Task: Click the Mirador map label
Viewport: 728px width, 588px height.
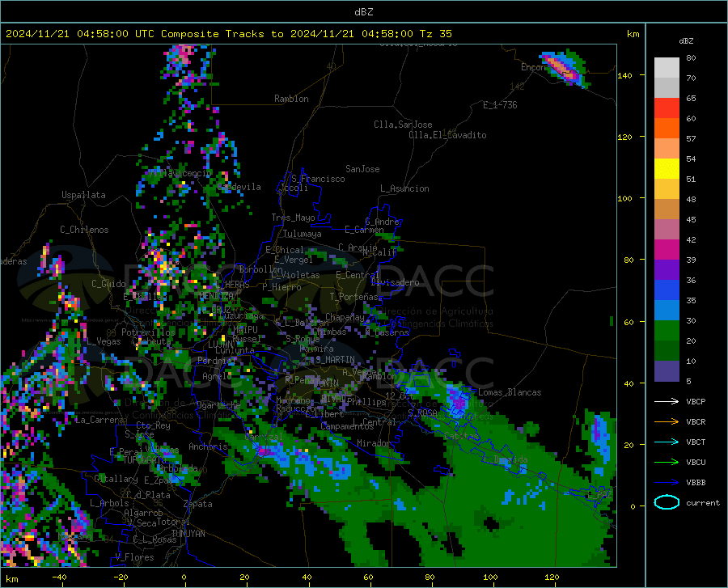Action: point(374,443)
